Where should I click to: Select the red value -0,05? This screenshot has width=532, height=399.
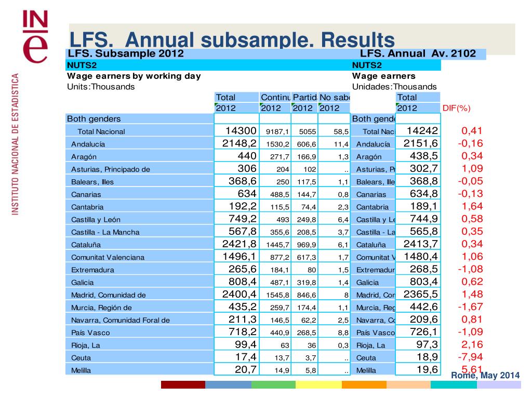tap(470, 181)
